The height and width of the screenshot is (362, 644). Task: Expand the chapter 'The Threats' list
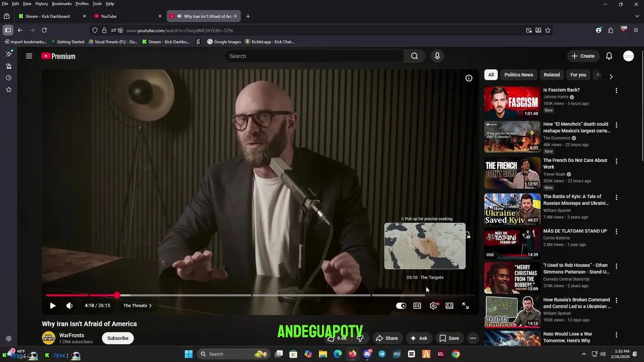137,306
